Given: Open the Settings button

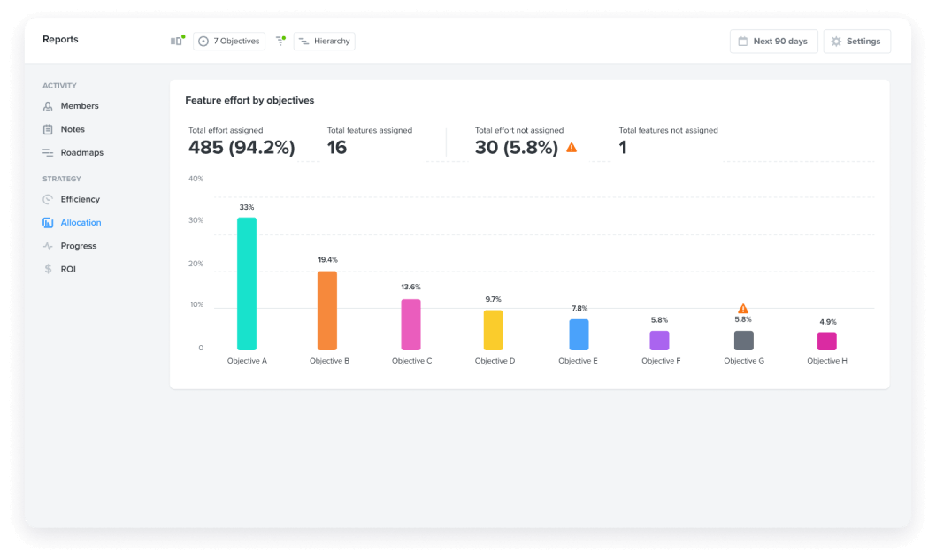Looking at the screenshot, I should tap(856, 41).
